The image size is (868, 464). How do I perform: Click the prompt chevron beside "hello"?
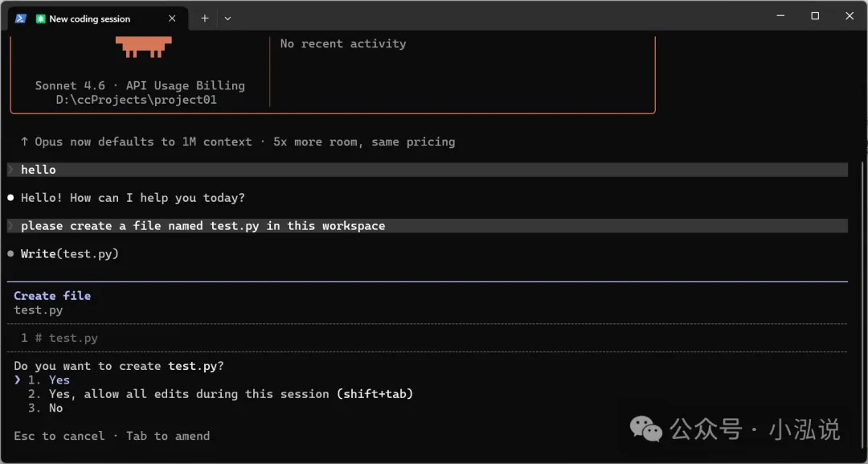(x=10, y=170)
